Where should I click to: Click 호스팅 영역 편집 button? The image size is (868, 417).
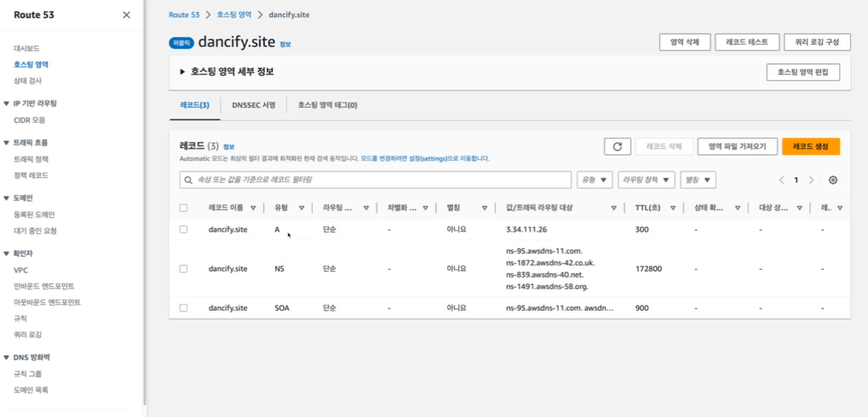(x=803, y=72)
